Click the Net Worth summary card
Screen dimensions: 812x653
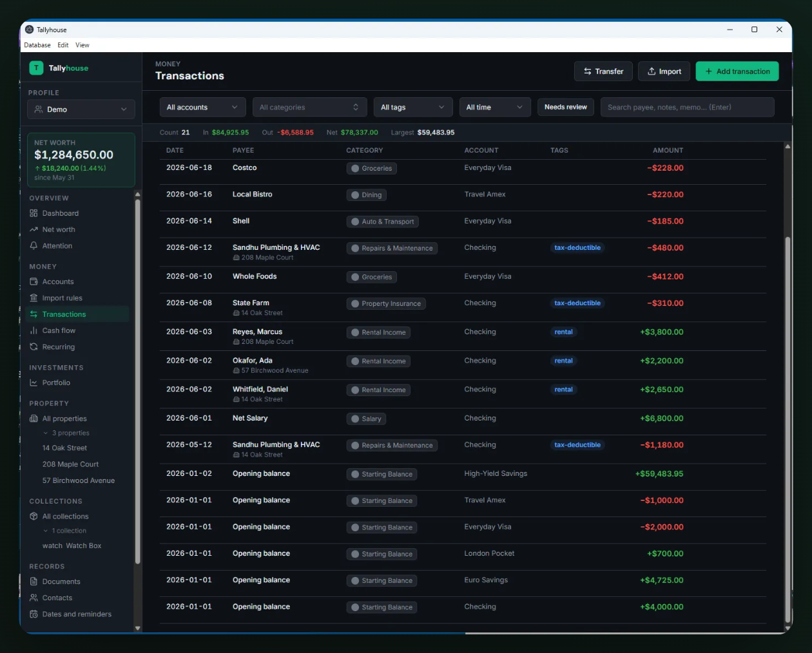point(81,160)
